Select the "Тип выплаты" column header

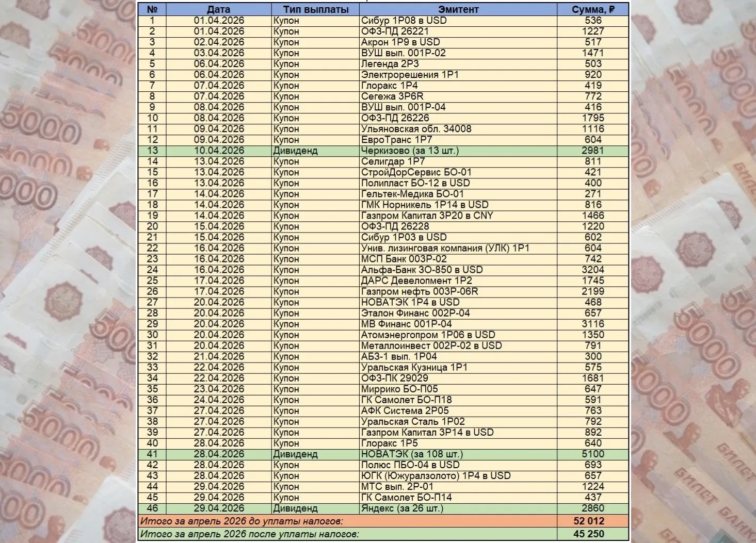316,9
